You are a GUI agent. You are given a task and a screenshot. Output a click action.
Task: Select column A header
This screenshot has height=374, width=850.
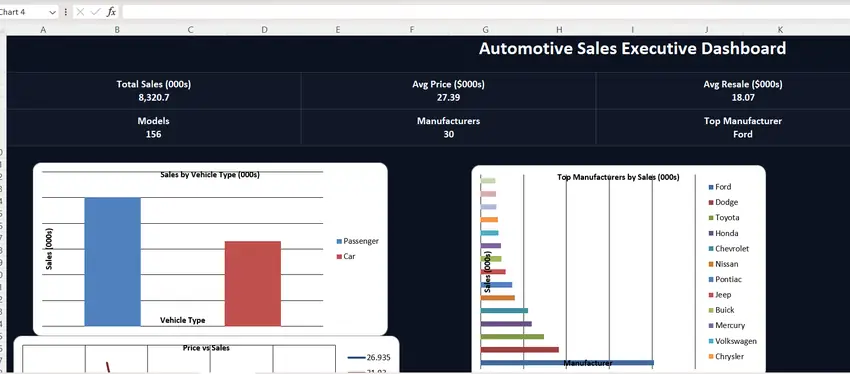tap(43, 30)
